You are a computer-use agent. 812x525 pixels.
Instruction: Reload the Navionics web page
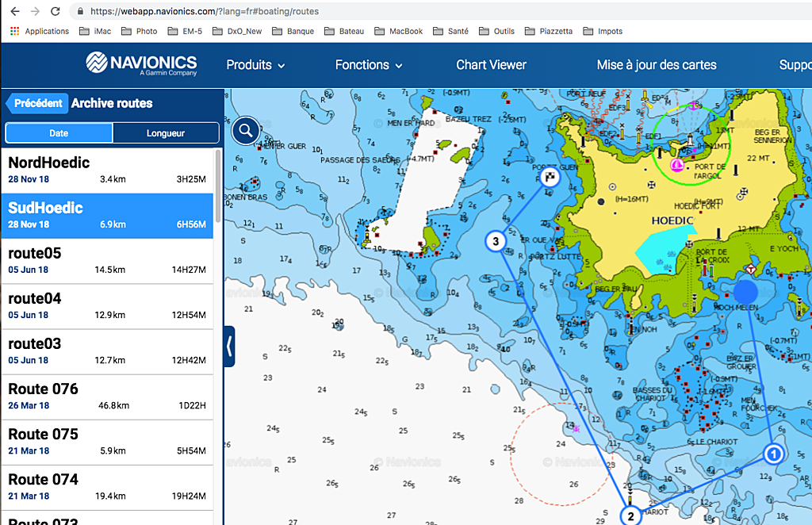pyautogui.click(x=56, y=11)
